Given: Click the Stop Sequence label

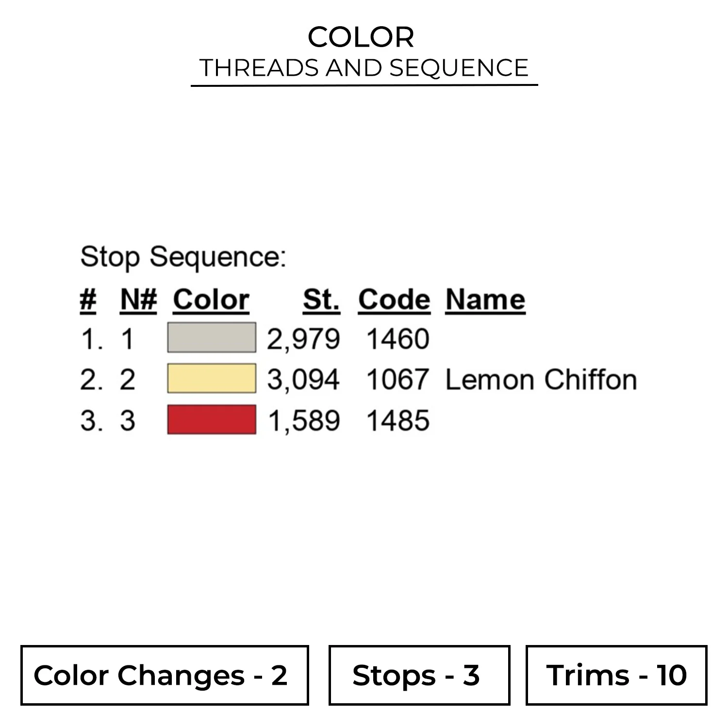Looking at the screenshot, I should click(x=183, y=256).
